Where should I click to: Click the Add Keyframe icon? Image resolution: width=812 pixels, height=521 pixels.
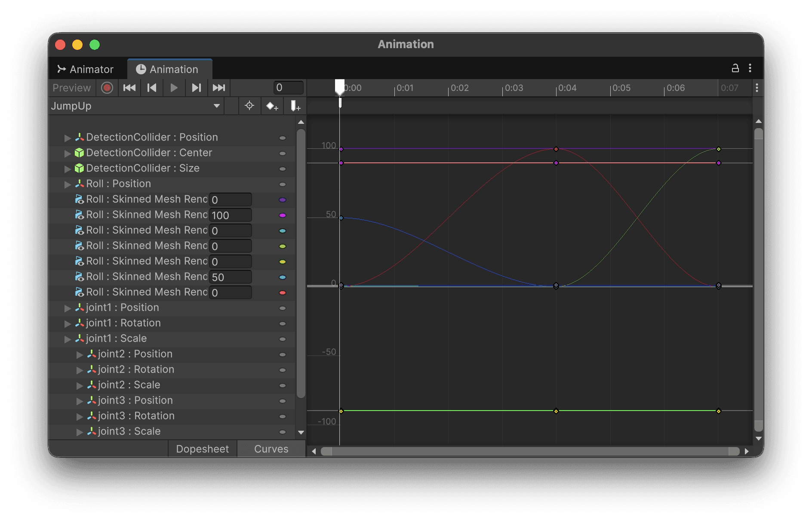click(x=272, y=106)
